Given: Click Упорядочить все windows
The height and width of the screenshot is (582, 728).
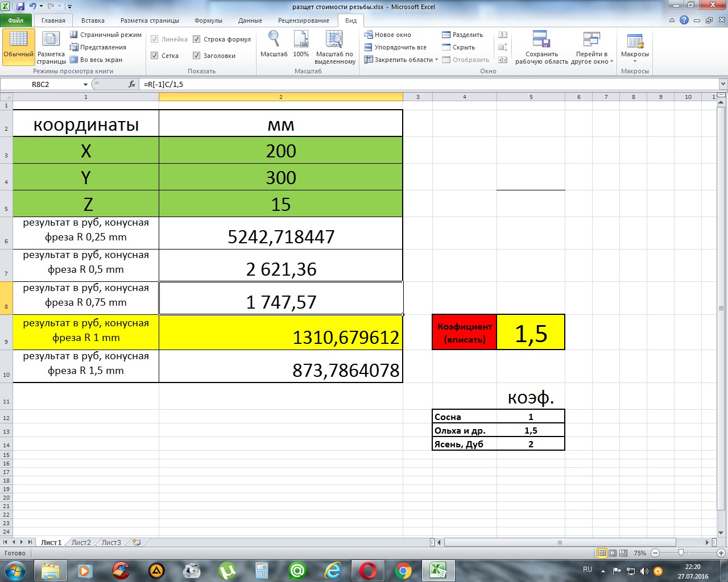Looking at the screenshot, I should 395,47.
